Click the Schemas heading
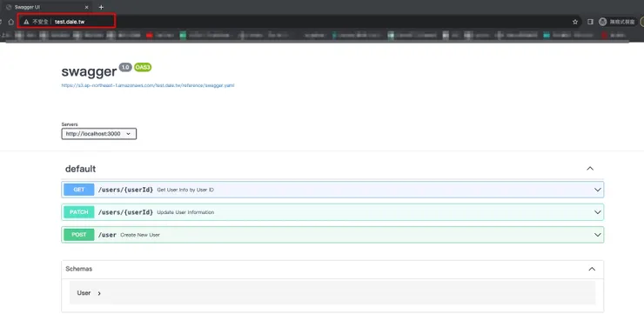 pyautogui.click(x=79, y=269)
